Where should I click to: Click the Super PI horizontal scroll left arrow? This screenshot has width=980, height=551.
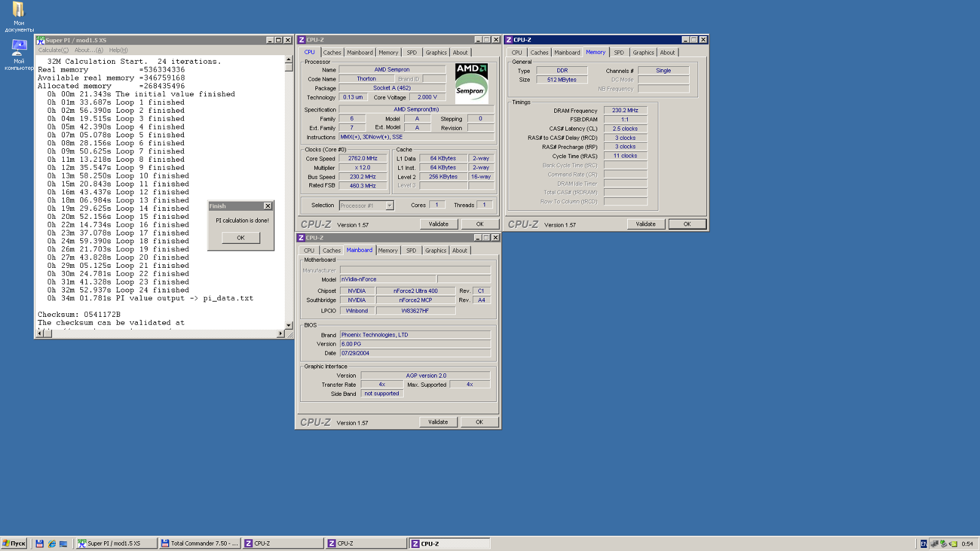tap(40, 334)
